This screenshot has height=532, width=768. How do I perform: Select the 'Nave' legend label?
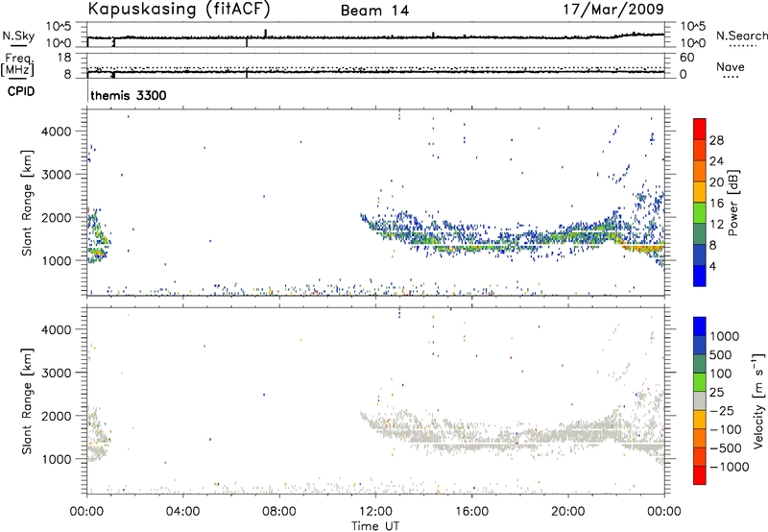731,67
